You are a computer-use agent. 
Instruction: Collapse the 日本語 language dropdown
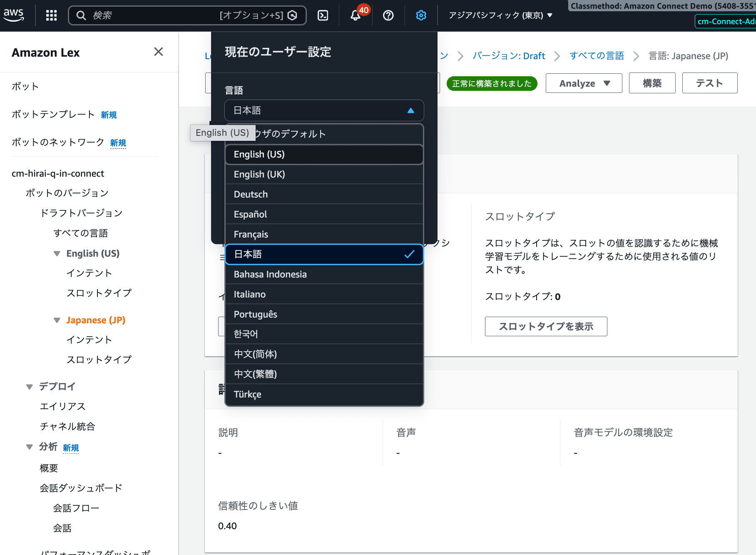410,110
